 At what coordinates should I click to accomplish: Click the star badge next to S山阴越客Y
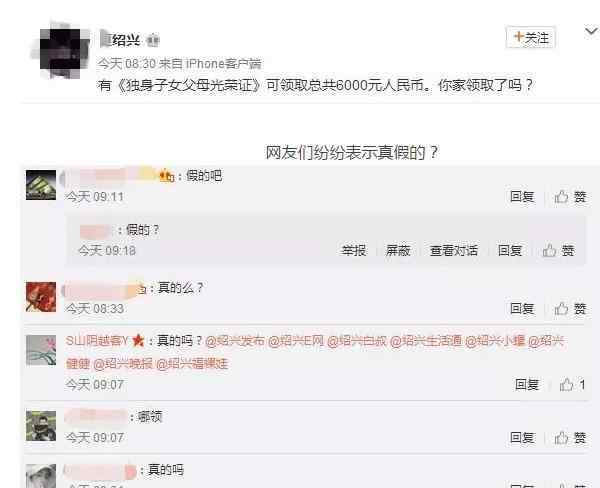(138, 340)
